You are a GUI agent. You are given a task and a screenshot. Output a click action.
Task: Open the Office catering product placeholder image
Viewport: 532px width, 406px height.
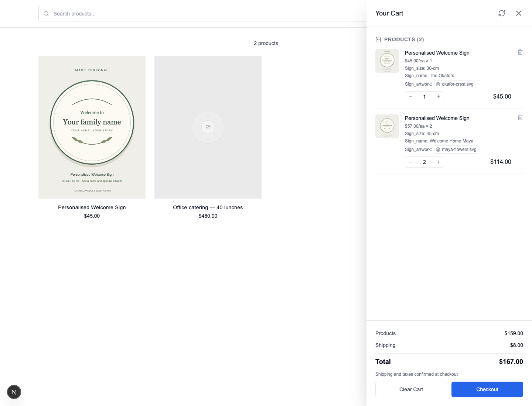click(208, 127)
